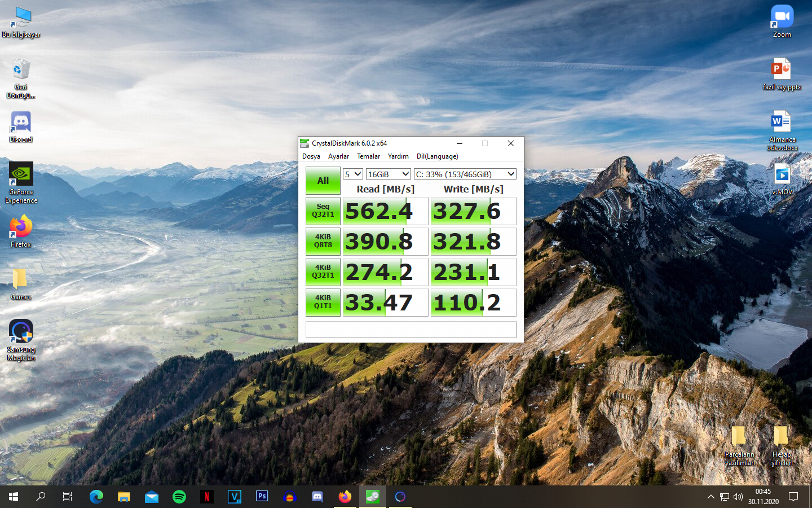Run the 4KiB Q8T8 test
The width and height of the screenshot is (812, 508).
click(x=323, y=241)
